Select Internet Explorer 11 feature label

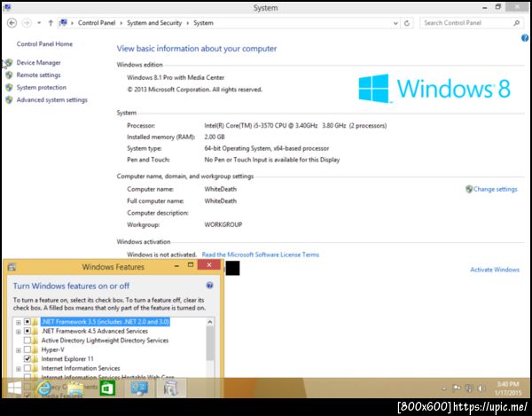tap(67, 359)
